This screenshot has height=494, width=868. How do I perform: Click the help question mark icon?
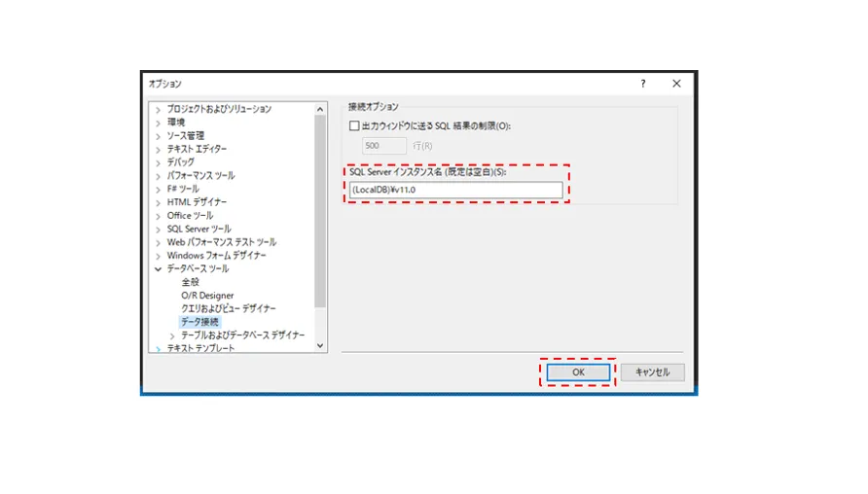pyautogui.click(x=642, y=85)
